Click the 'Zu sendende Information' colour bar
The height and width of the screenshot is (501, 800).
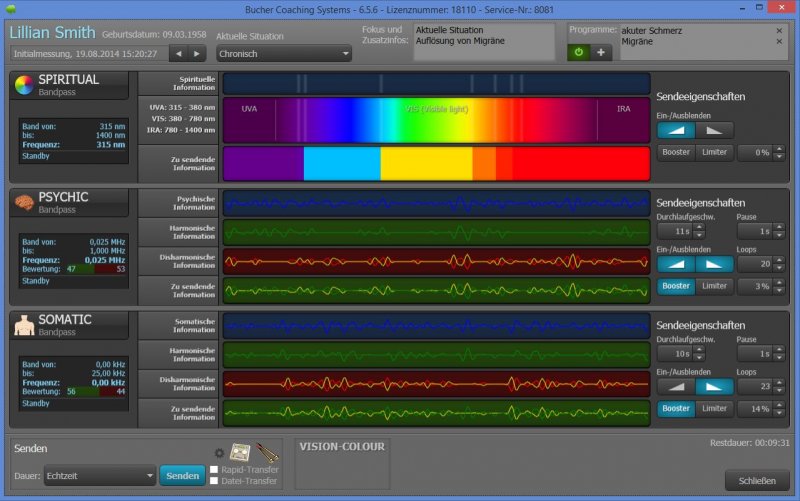(x=436, y=164)
